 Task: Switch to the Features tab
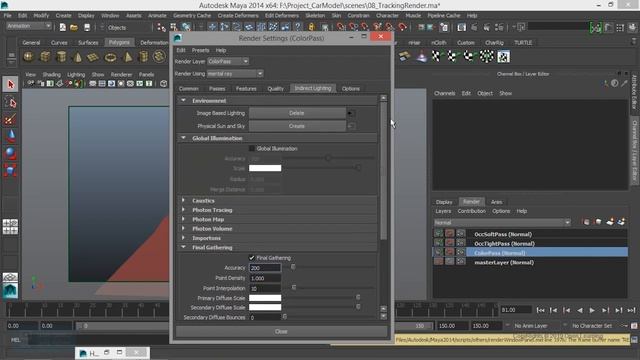click(x=246, y=89)
